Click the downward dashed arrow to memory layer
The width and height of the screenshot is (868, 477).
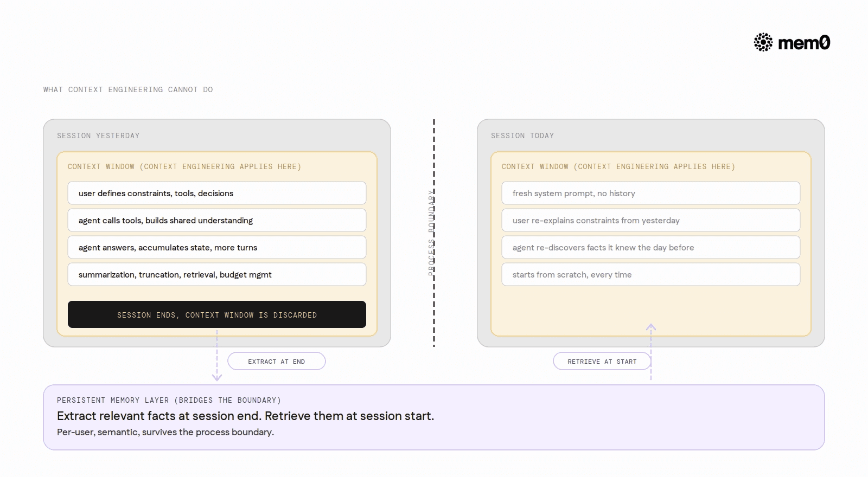(x=217, y=354)
